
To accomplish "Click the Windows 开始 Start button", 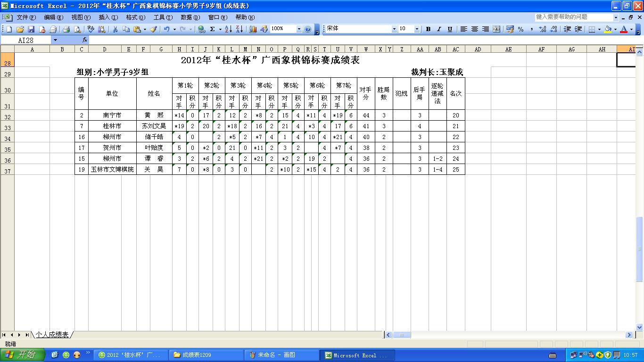I will (x=23, y=355).
